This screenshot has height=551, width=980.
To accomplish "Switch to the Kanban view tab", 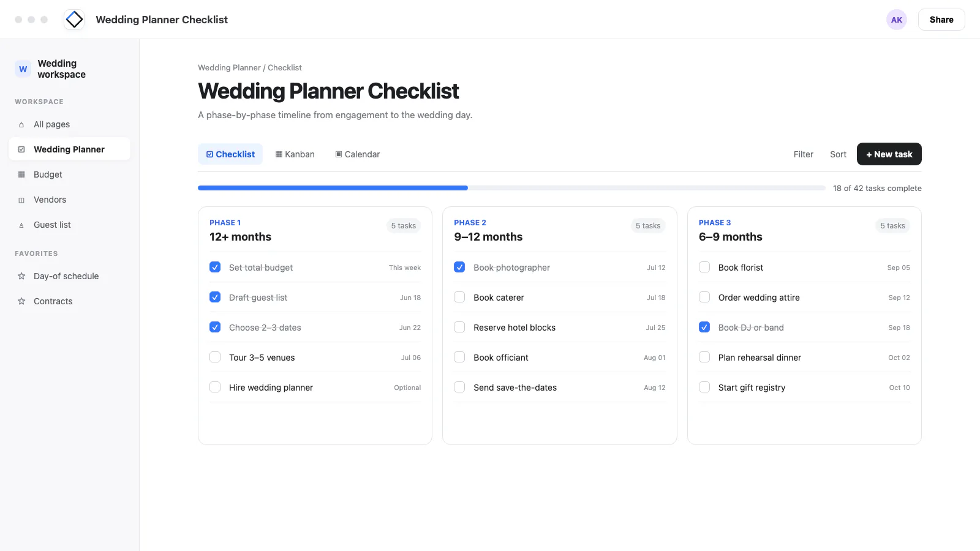I will point(295,154).
